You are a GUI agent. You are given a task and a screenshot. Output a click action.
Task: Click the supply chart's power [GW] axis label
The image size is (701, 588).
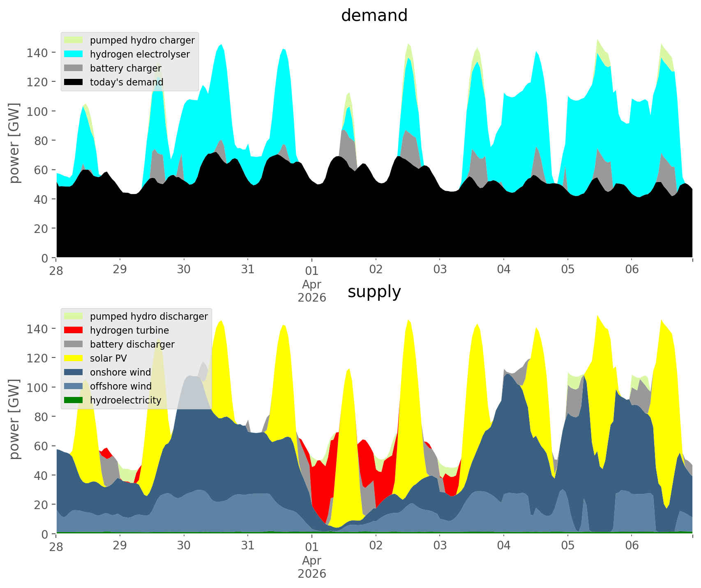tap(14, 419)
